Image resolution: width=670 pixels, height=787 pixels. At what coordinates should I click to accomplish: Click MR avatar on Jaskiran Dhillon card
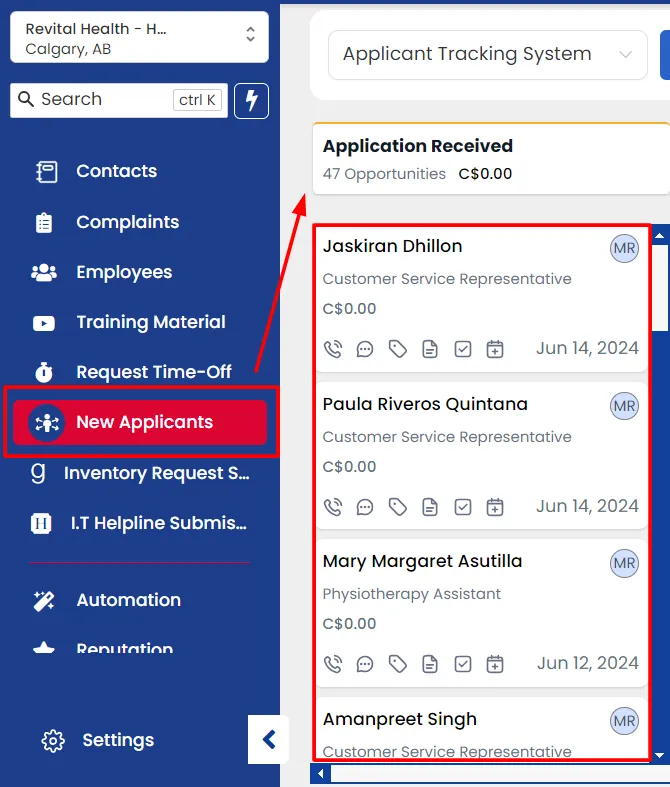pyautogui.click(x=624, y=248)
